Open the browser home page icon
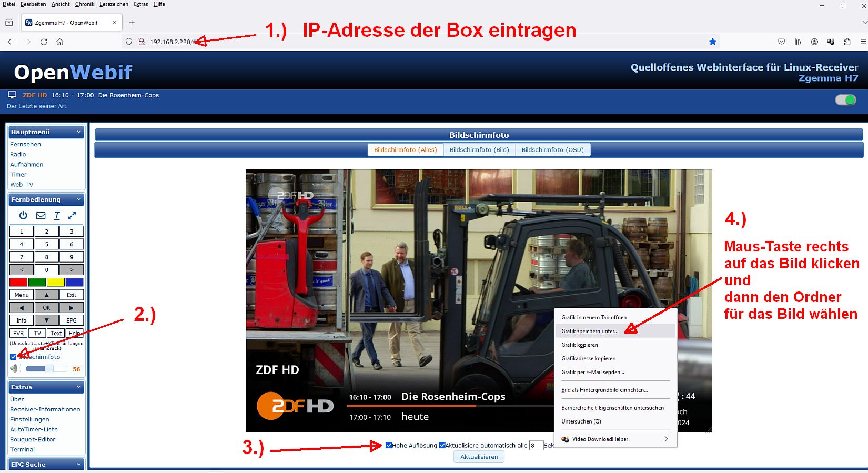The height and width of the screenshot is (473, 868). click(x=60, y=42)
